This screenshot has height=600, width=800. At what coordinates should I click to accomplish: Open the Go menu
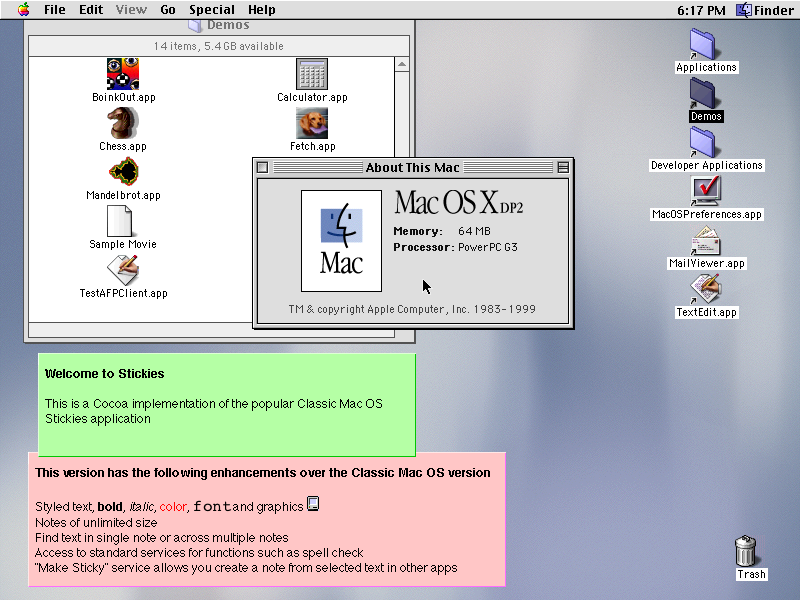(168, 10)
